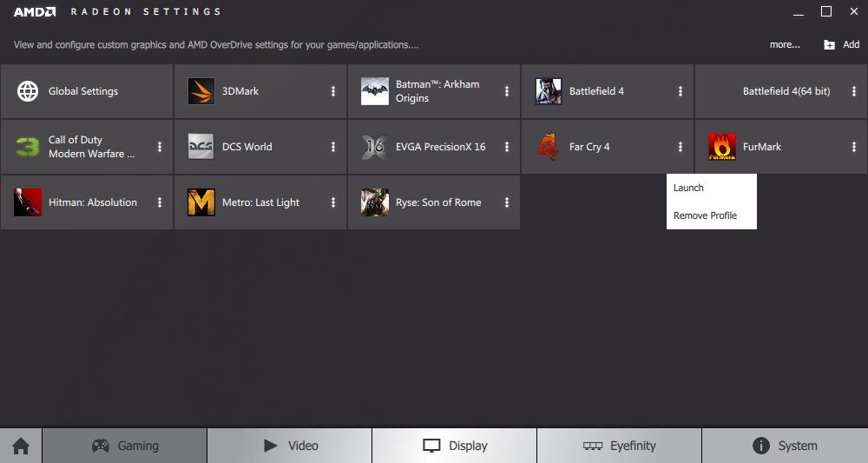Switch to the Eyefinity tab
This screenshot has height=463, width=868.
click(620, 446)
